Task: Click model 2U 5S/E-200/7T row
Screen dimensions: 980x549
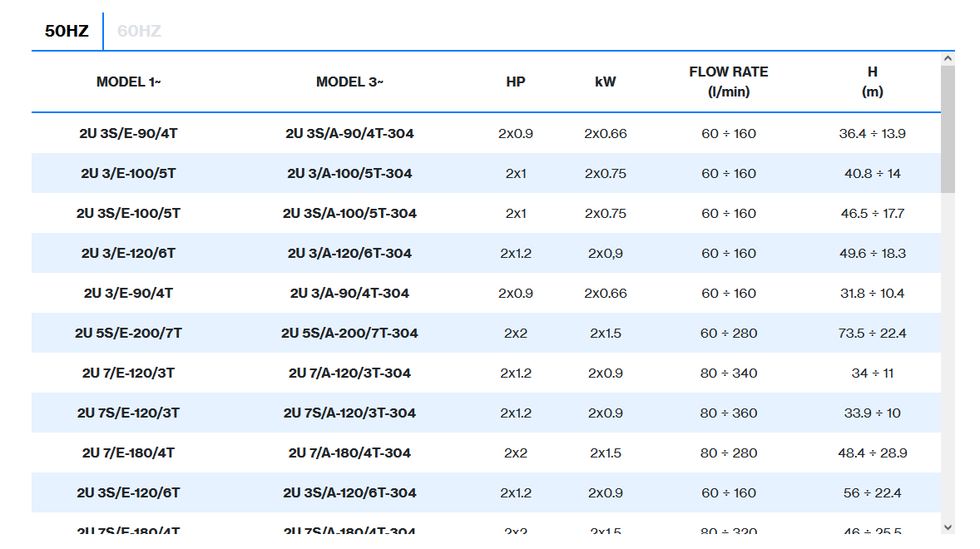Action: tap(128, 334)
